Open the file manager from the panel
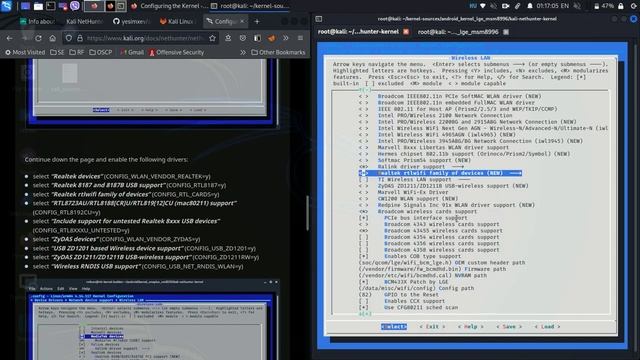This screenshot has height=360, width=640. coord(38,6)
